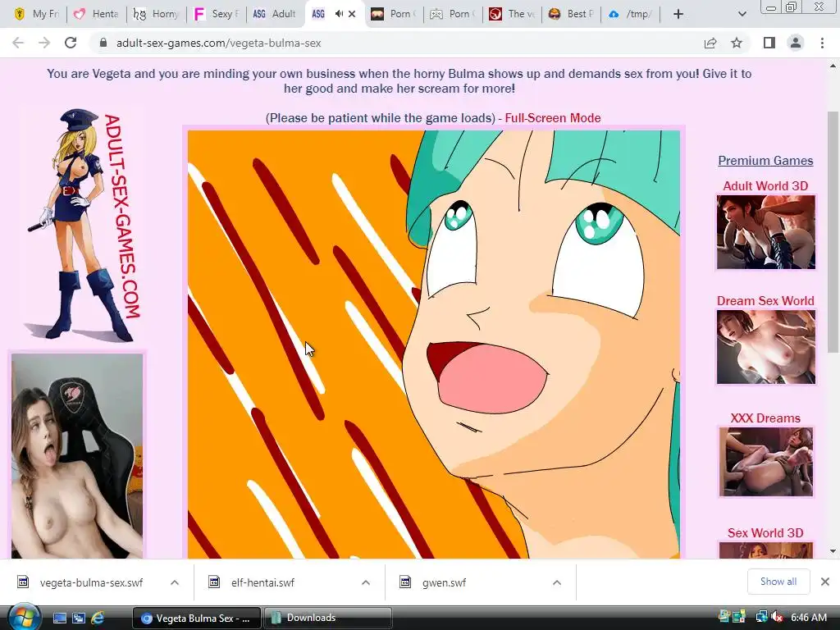This screenshot has width=840, height=630.
Task: Click the scrollbar down arrow
Action: pos(833,551)
